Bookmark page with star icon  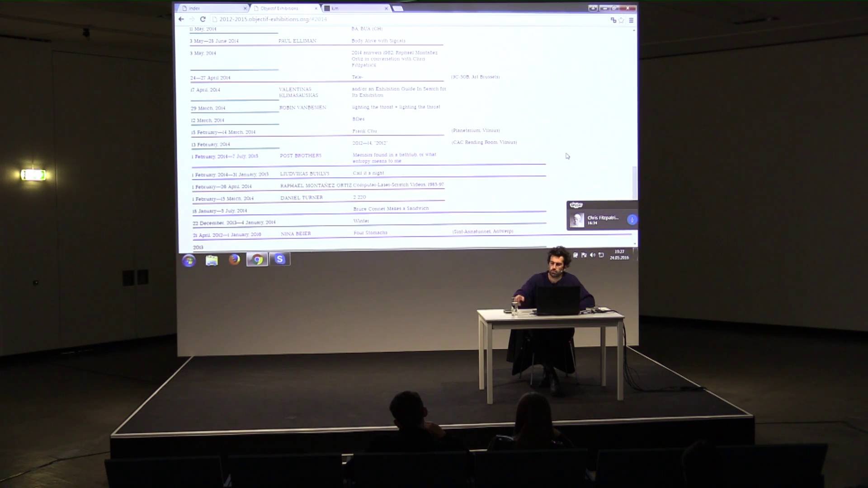tap(622, 20)
